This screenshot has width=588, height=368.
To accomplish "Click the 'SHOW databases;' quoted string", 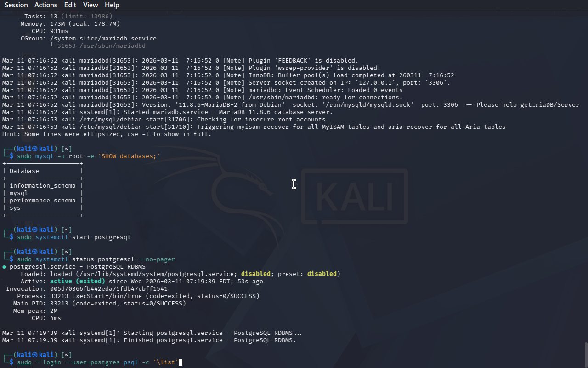I will (129, 156).
